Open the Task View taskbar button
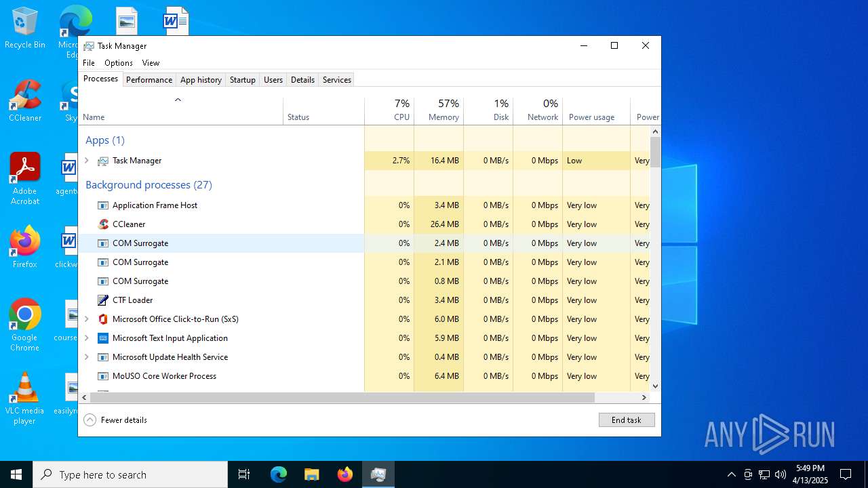Screen dimensions: 868x488 [244, 474]
